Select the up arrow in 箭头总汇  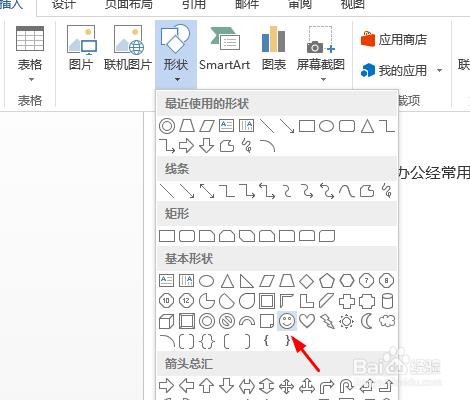pyautogui.click(x=207, y=386)
